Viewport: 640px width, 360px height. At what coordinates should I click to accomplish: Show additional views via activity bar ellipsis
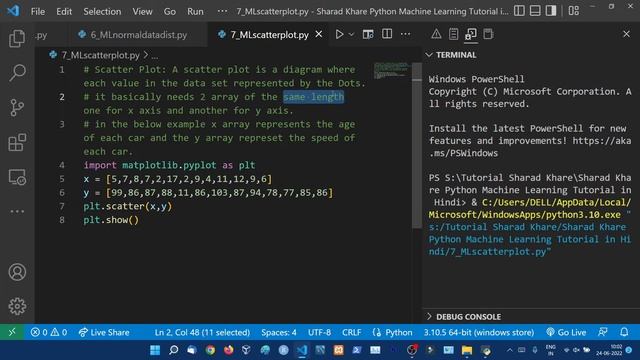(17, 211)
